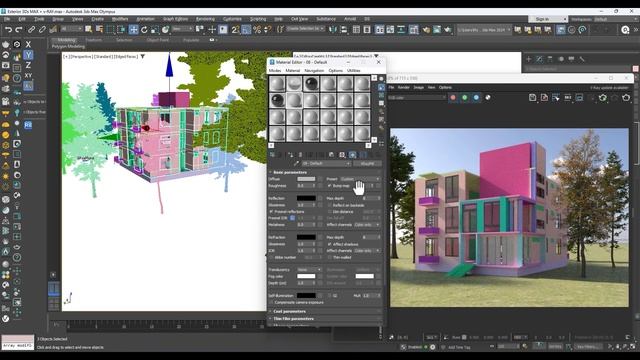Open Modifiers menu in main menu bar
The width and height of the screenshot is (640, 360).
tap(120, 19)
